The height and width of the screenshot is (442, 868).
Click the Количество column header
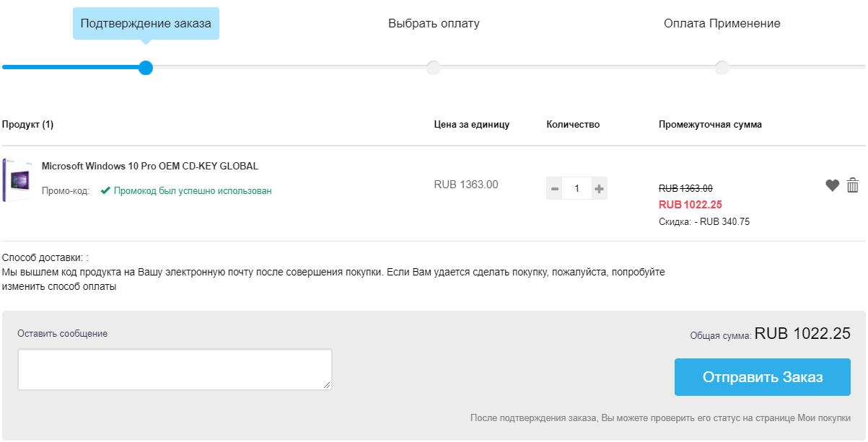coord(573,125)
